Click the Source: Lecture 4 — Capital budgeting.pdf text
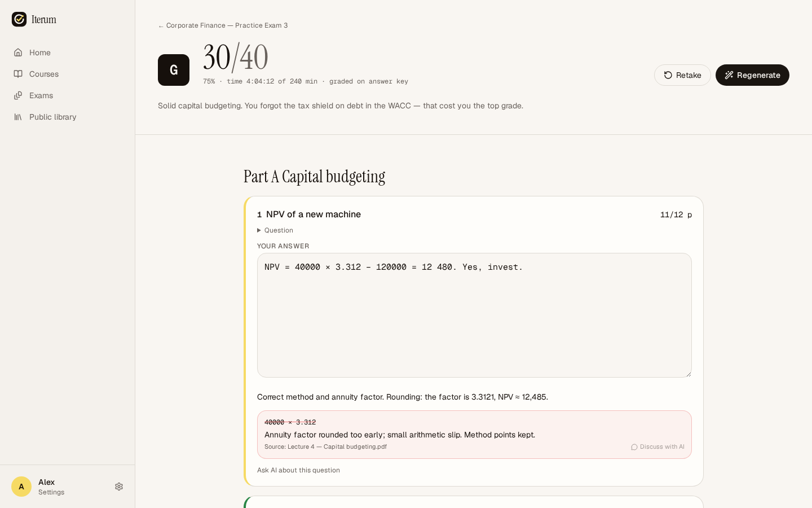Viewport: 812px width, 508px height. point(325,446)
